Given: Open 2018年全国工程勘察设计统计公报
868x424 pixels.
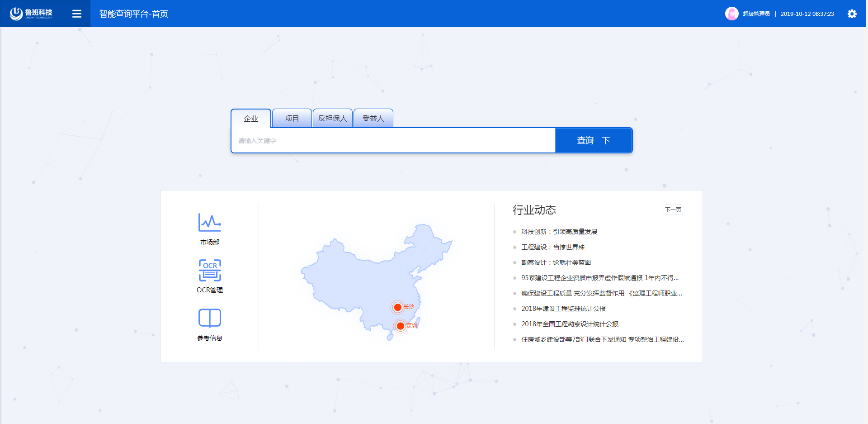Looking at the screenshot, I should [x=570, y=324].
